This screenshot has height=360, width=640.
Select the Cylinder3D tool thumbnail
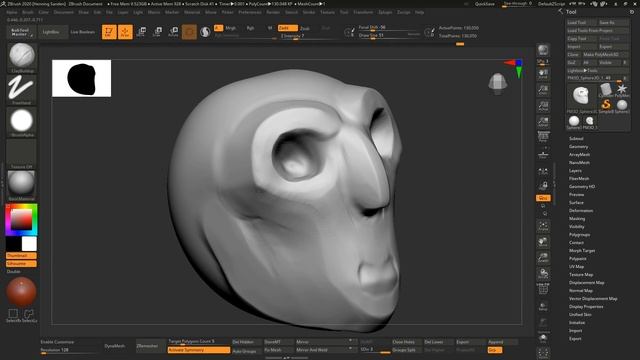click(x=606, y=90)
